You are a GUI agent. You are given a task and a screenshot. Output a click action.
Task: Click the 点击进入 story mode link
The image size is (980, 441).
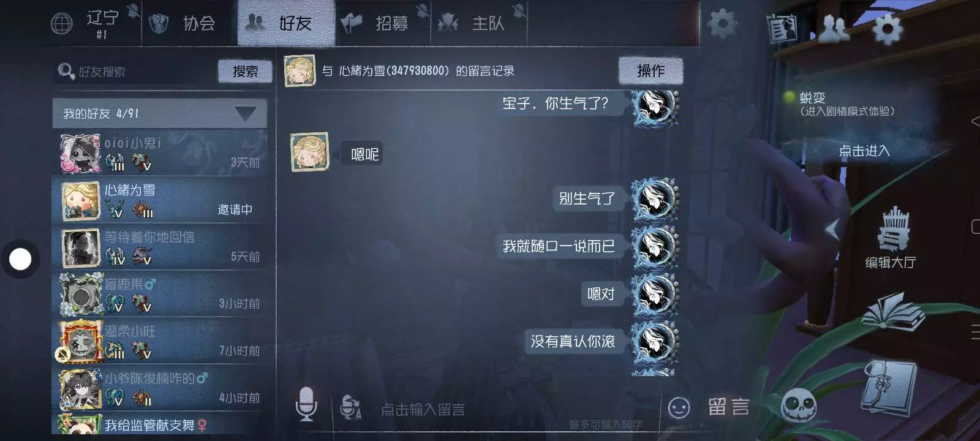click(864, 151)
